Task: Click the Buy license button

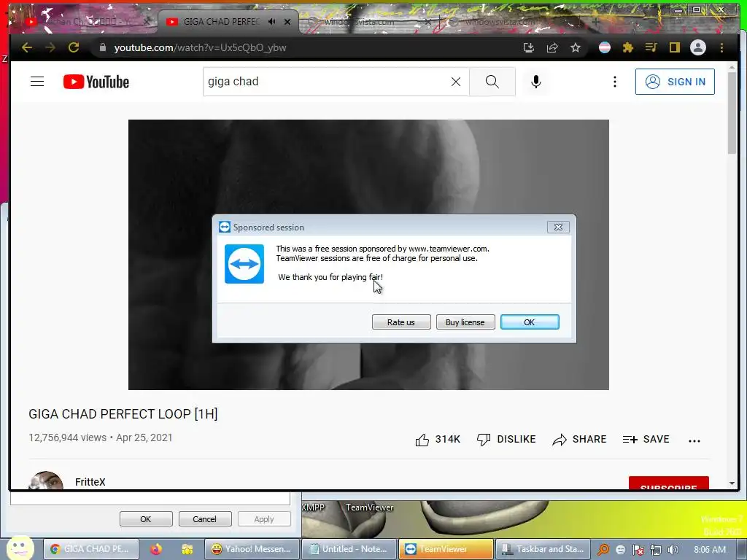Action: [x=465, y=322]
